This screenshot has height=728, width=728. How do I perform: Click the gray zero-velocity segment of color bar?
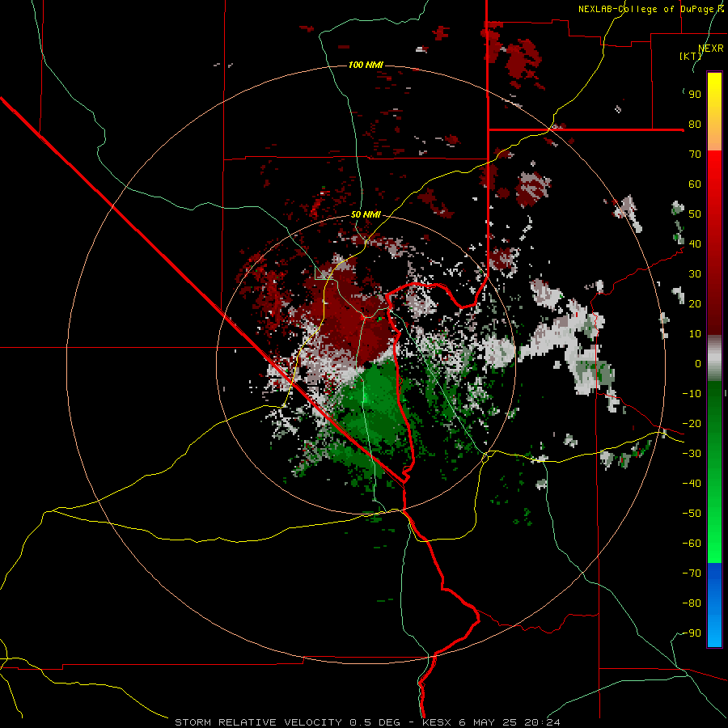714,358
